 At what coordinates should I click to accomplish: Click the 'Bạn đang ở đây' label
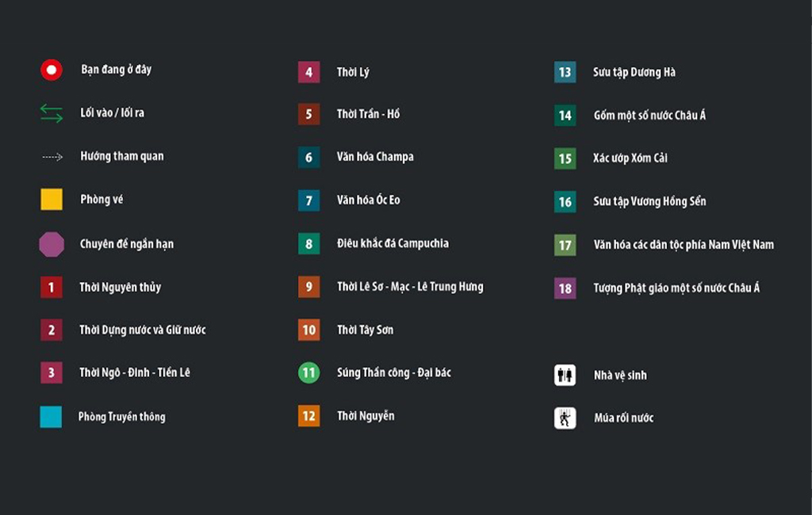coord(116,70)
